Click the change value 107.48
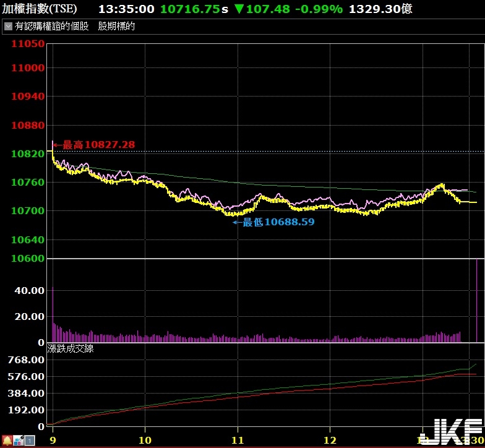This screenshot has height=448, width=485. [267, 9]
